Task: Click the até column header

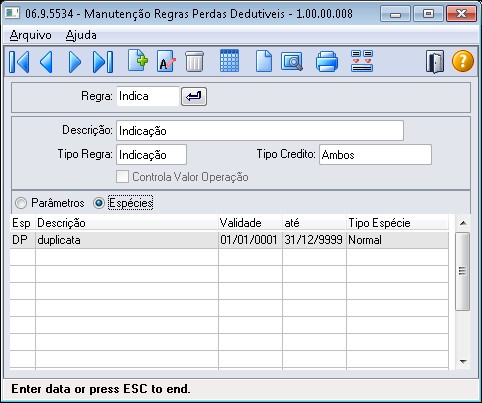Action: coord(314,223)
